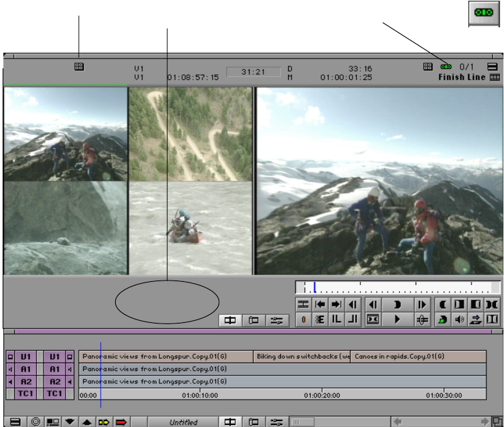Toggle the record-side TC1 track selector

tap(55, 394)
